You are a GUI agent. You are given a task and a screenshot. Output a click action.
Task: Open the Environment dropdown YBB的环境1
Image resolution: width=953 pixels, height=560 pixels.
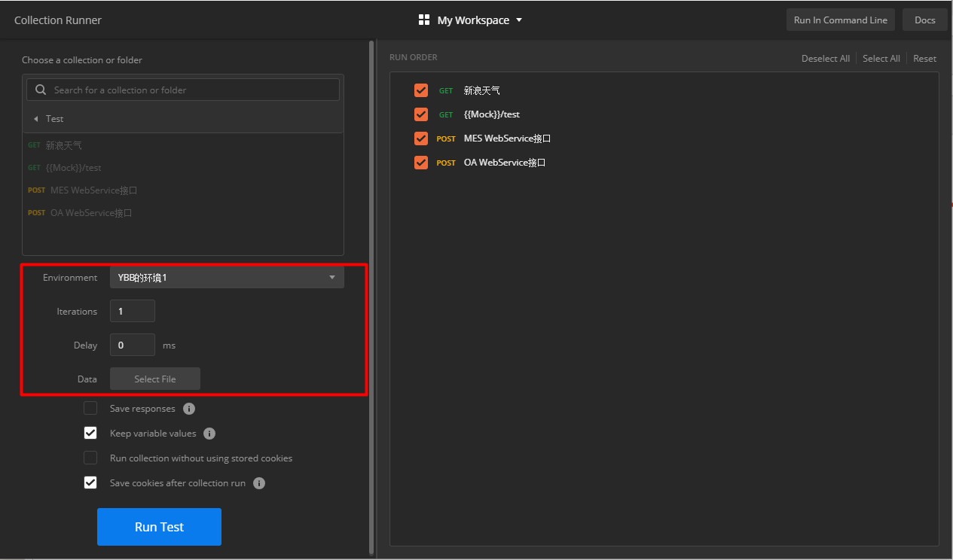pyautogui.click(x=227, y=277)
